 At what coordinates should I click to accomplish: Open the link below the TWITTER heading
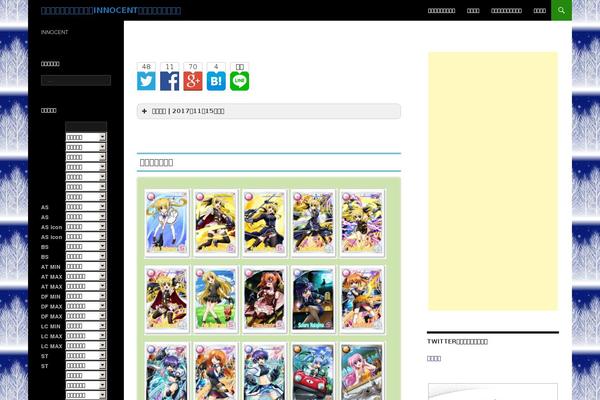tap(434, 359)
